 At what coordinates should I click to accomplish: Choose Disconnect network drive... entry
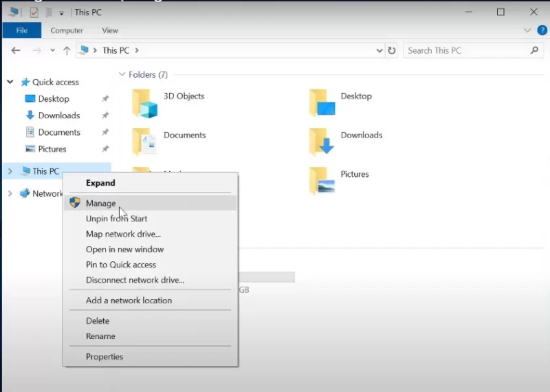(x=150, y=280)
